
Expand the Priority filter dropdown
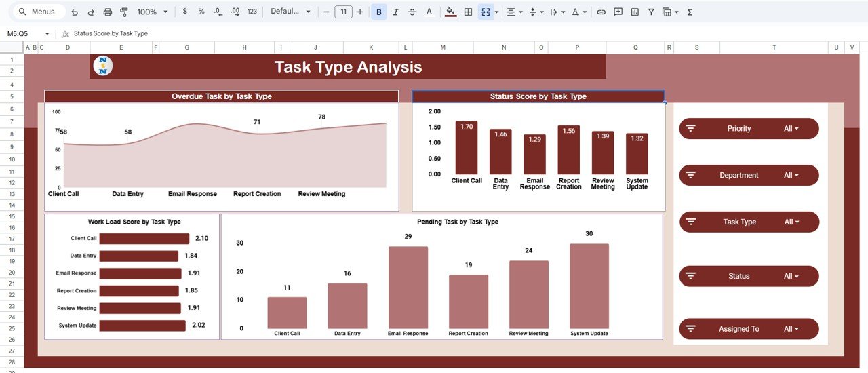click(791, 129)
